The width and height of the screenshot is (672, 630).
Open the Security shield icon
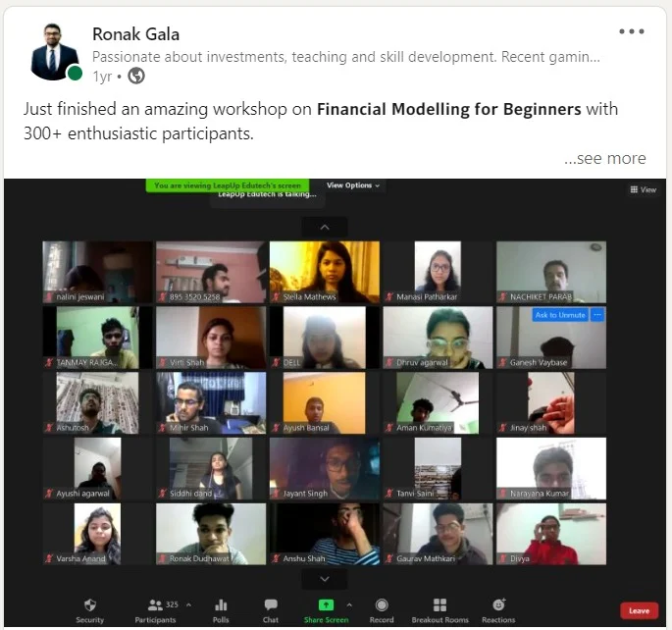coord(90,605)
